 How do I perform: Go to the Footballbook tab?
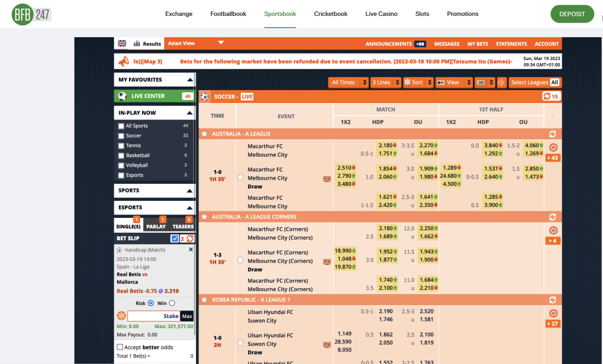[x=228, y=14]
